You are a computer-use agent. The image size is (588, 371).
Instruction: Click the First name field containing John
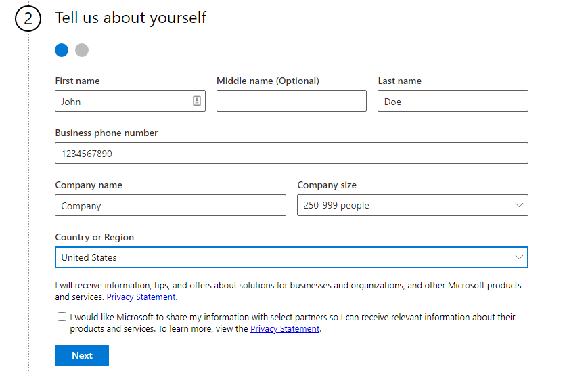[130, 101]
